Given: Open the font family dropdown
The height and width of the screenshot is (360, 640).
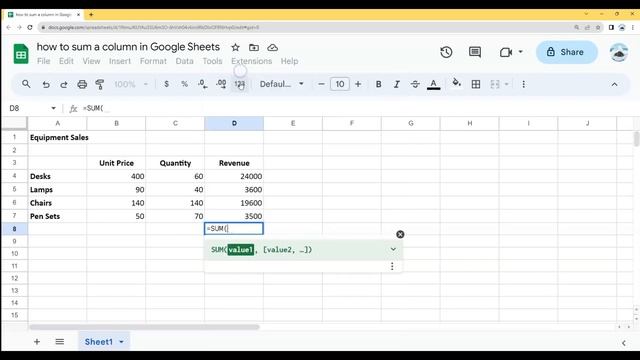Looking at the screenshot, I should click(x=282, y=84).
